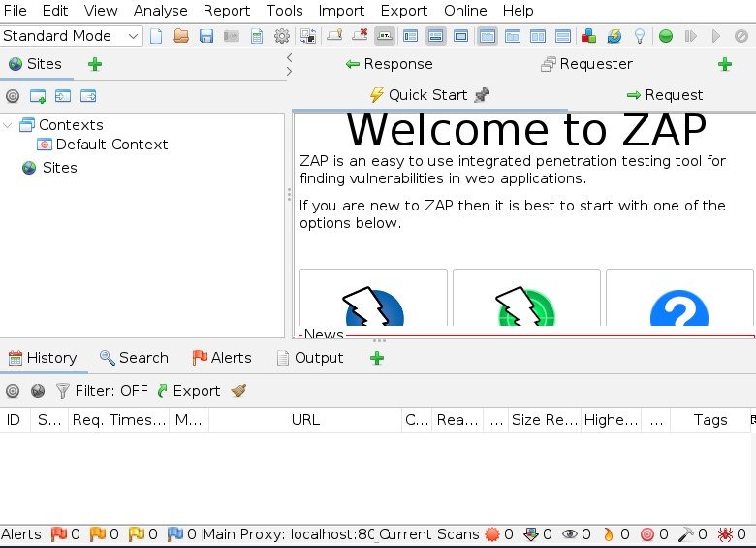Viewport: 756px width, 548px height.
Task: Click the Snapshot Session camera icon
Action: [232, 36]
